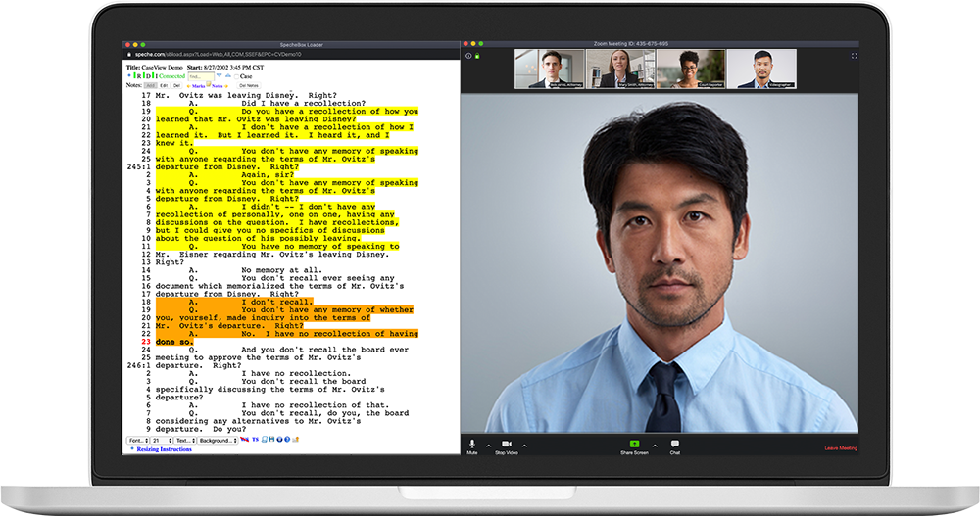
Task: Open the Zoom Chat panel
Action: (675, 445)
